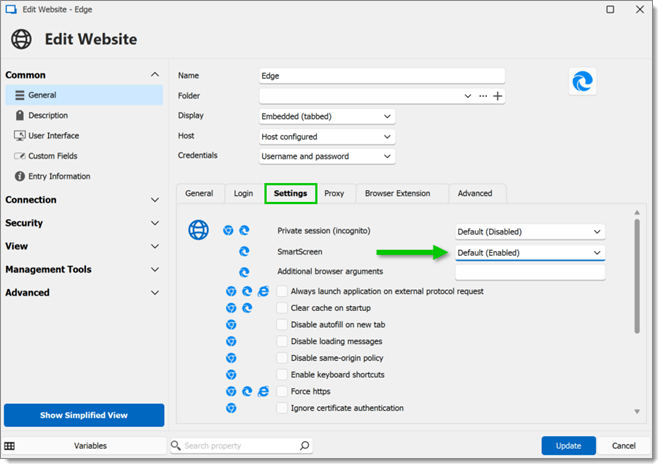Click Chrome icon beside Disable loading messages

coord(231,341)
